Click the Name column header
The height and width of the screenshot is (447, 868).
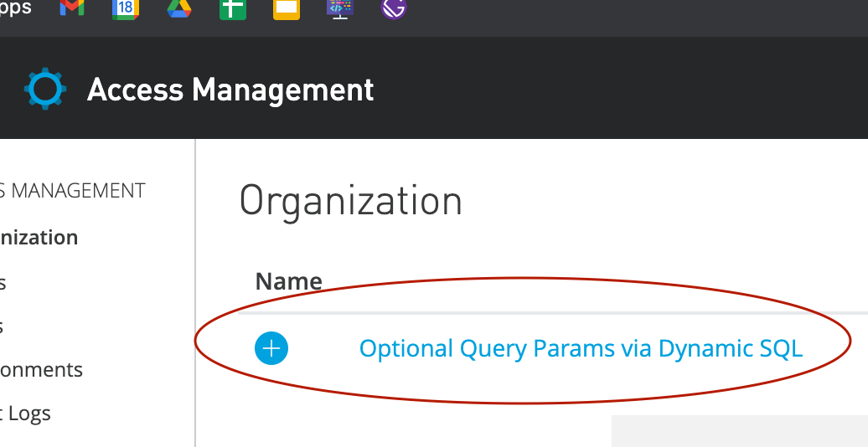click(x=288, y=281)
